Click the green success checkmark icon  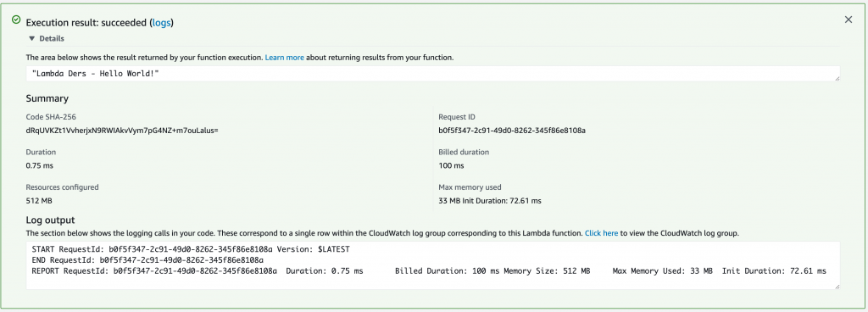point(16,19)
